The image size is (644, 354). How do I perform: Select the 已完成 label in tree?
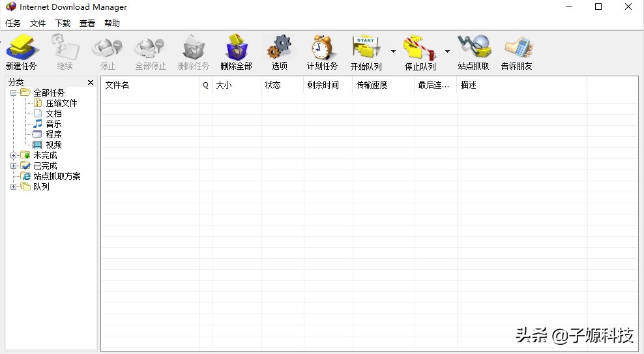(x=45, y=166)
